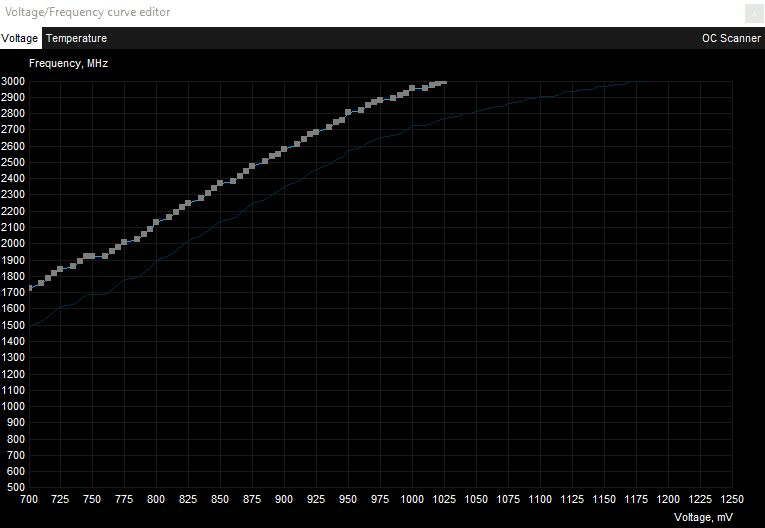Select the curve point at 725 mV
765x528 pixels.
60,269
